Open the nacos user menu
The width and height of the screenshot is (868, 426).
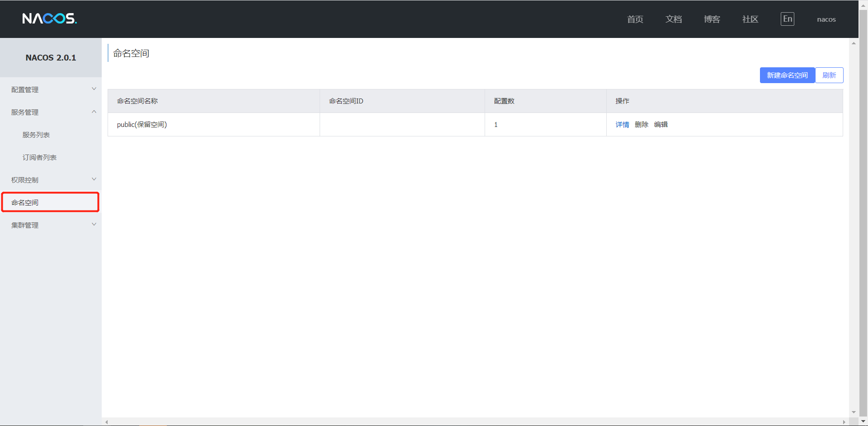point(826,19)
